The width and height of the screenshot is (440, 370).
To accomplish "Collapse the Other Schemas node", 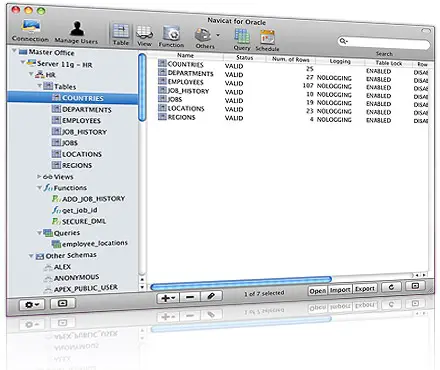I will coord(31,256).
